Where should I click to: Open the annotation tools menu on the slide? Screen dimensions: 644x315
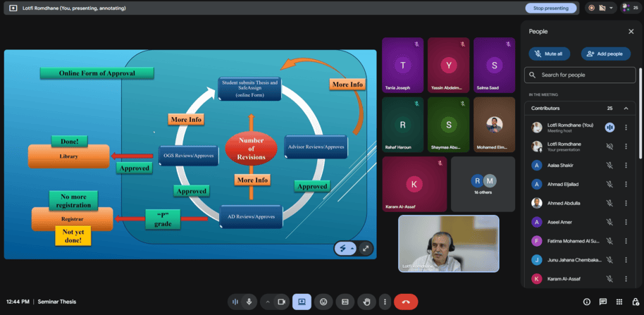pos(345,248)
